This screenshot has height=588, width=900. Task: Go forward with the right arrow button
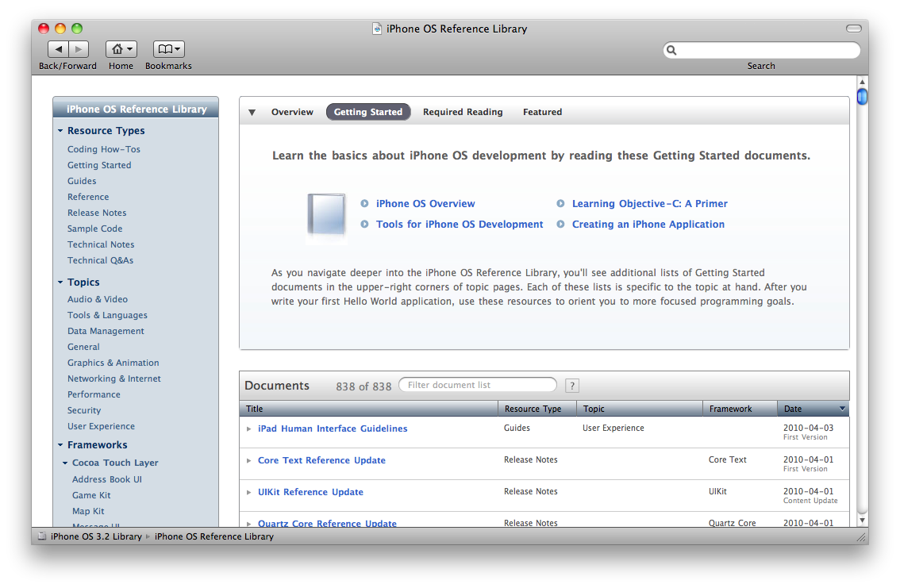tap(79, 49)
